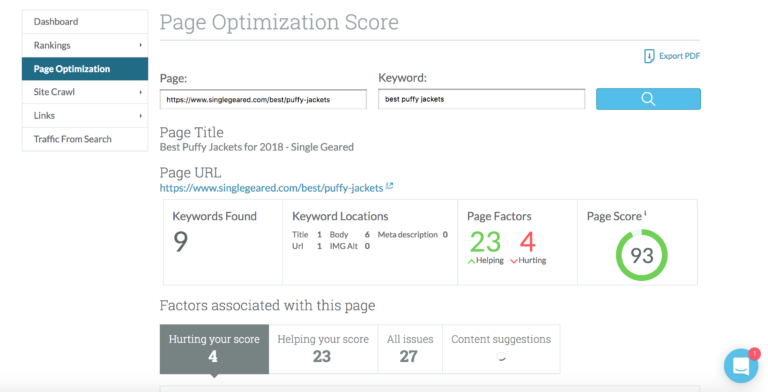Click the Body keyword location label
This screenshot has width=768, height=392.
(339, 235)
